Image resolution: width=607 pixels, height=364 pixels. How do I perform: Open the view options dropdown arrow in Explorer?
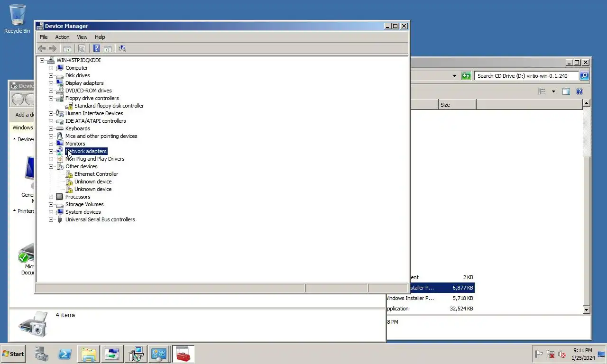[x=553, y=91]
